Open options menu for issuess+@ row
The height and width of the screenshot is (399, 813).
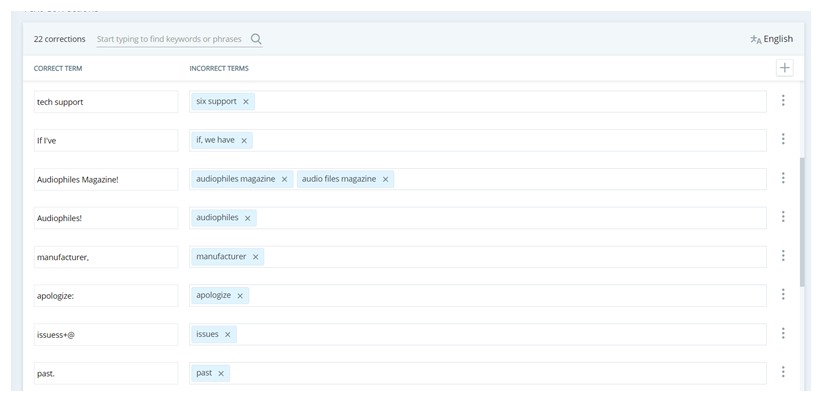click(x=783, y=334)
